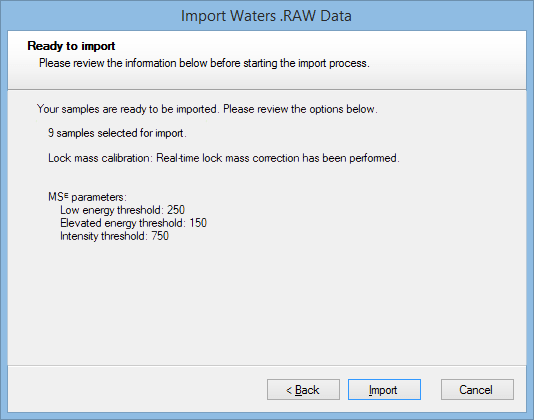Click the word 'options' in the review sentence

[326, 109]
